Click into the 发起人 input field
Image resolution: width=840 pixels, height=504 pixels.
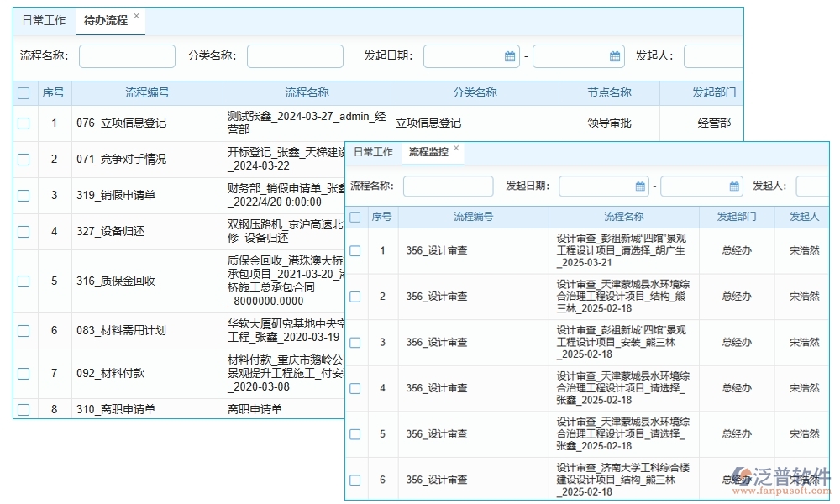713,55
